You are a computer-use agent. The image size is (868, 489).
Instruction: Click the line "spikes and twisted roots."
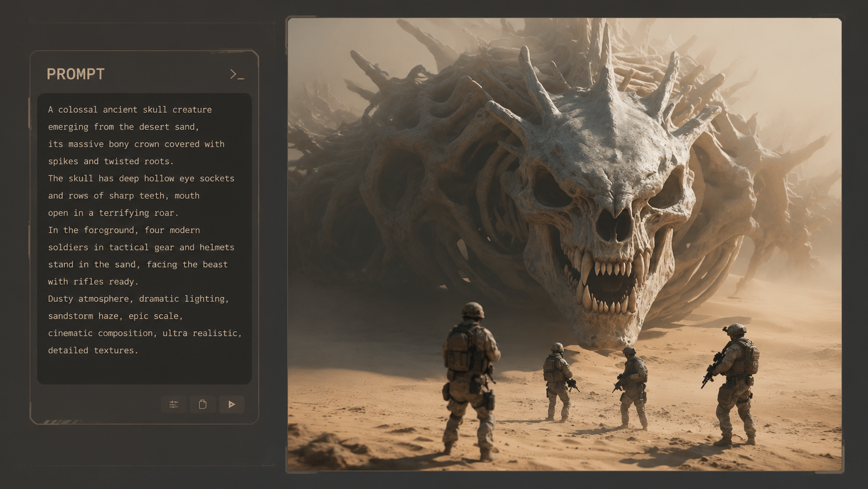point(111,161)
